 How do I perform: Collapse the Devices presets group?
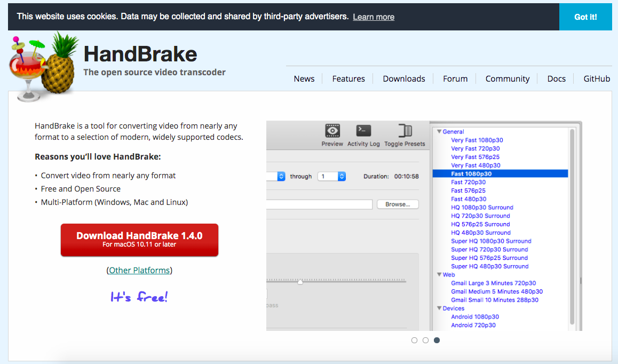tap(439, 308)
